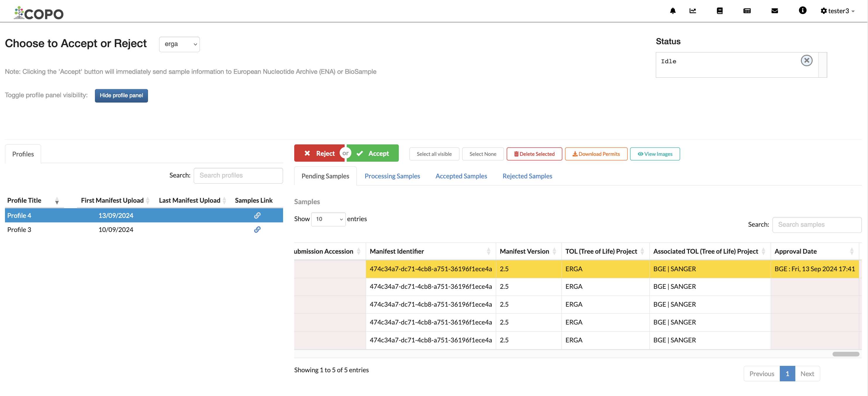Open the info circle icon

[x=802, y=11]
